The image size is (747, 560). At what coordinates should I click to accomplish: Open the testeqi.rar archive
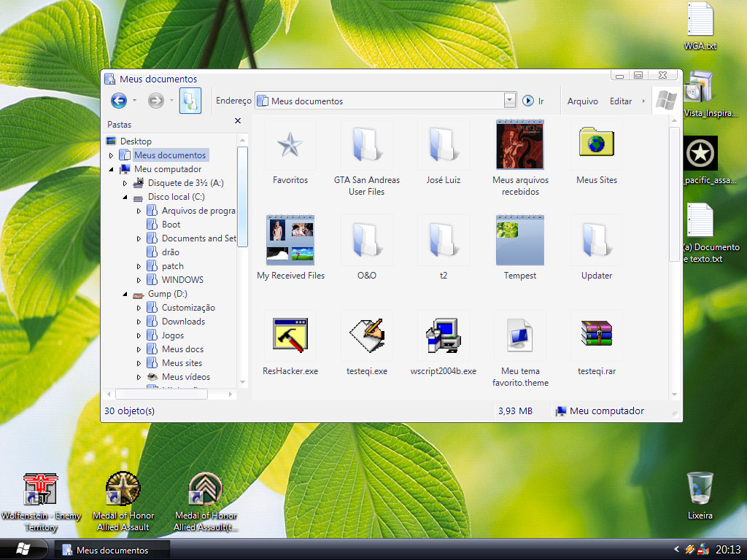(x=596, y=335)
